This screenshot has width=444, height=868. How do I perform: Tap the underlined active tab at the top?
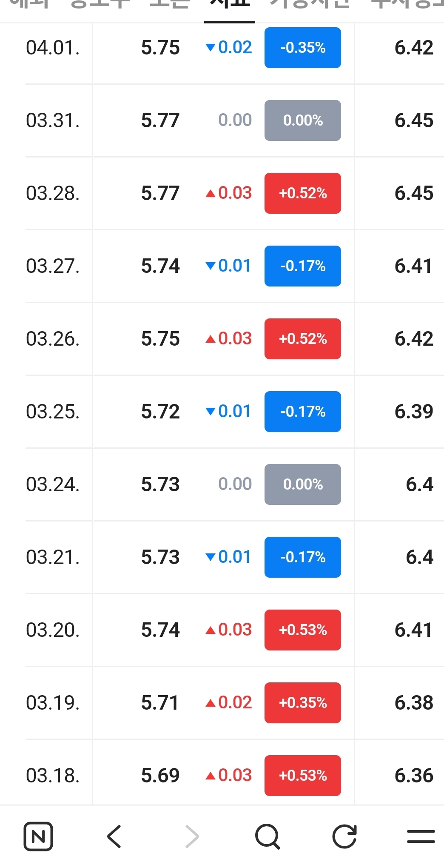[x=230, y=6]
